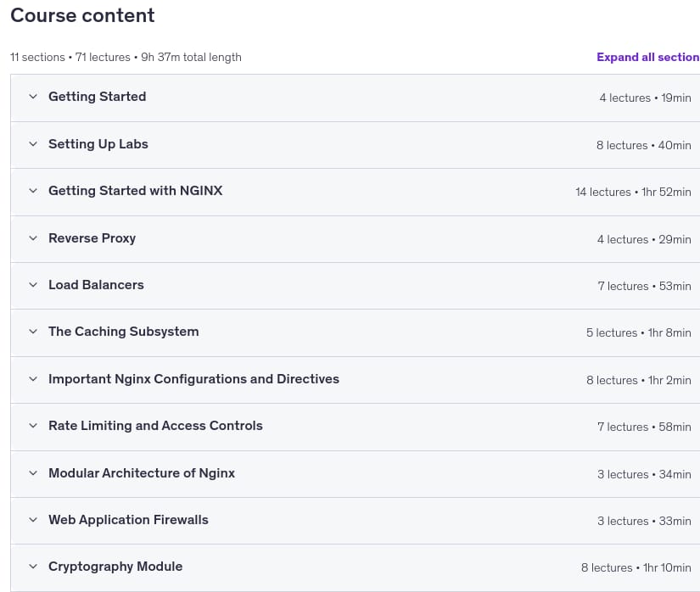Click the '7 lectures • 58min' text
Image resolution: width=700 pixels, height=592 pixels.
click(x=644, y=427)
